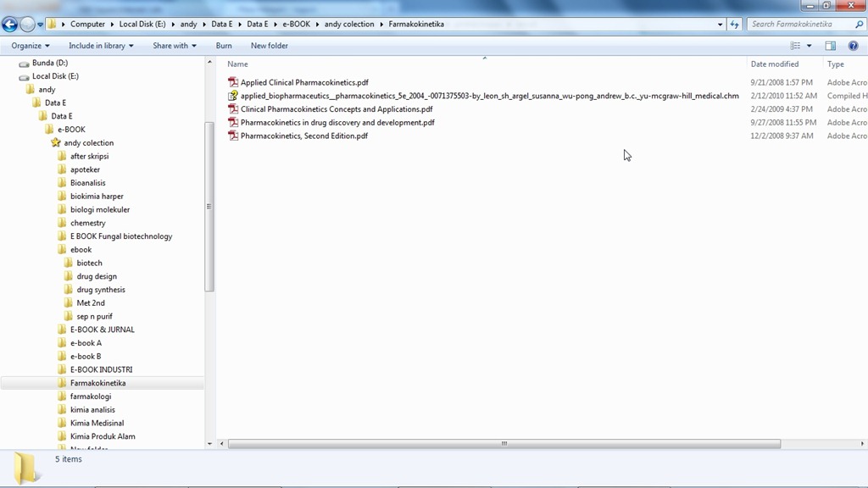
Task: Click the change view icon
Action: click(795, 46)
